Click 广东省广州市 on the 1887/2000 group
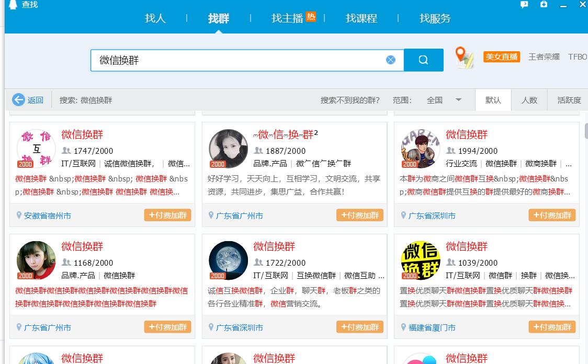This screenshot has height=364, width=588. (x=239, y=215)
